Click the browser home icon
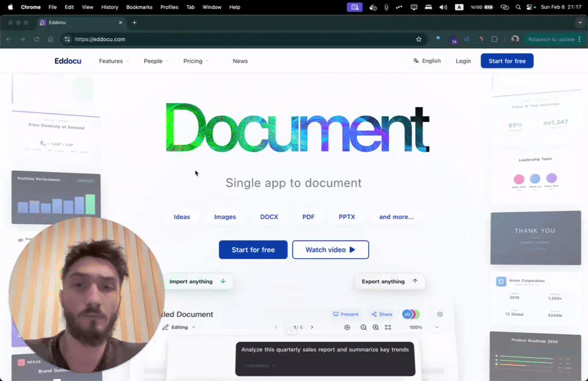Viewport: 588px width, 381px height. coord(51,39)
